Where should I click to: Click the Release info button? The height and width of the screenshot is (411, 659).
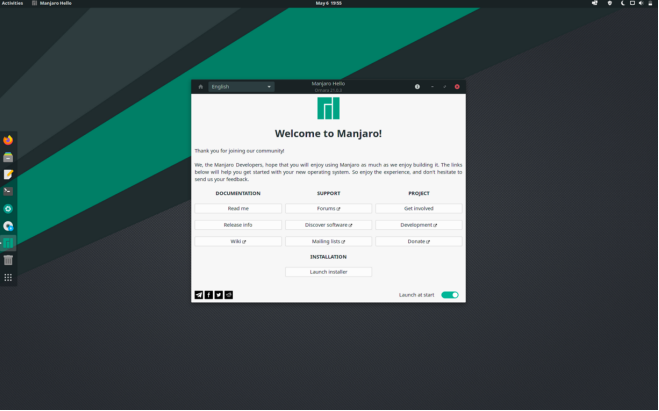[238, 225]
